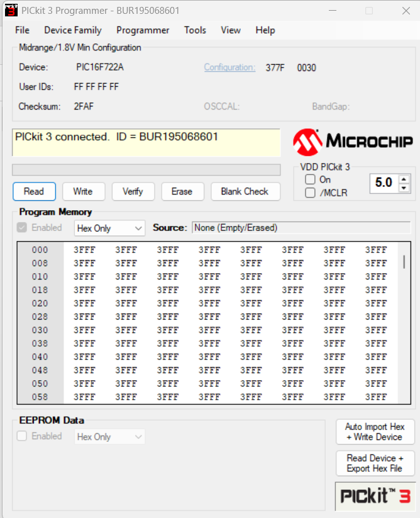Click the program memory scrollbar thumb
This screenshot has height=518, width=420.
404,262
